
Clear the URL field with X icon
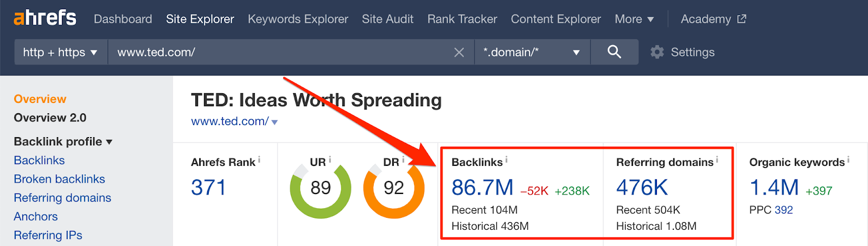(459, 53)
